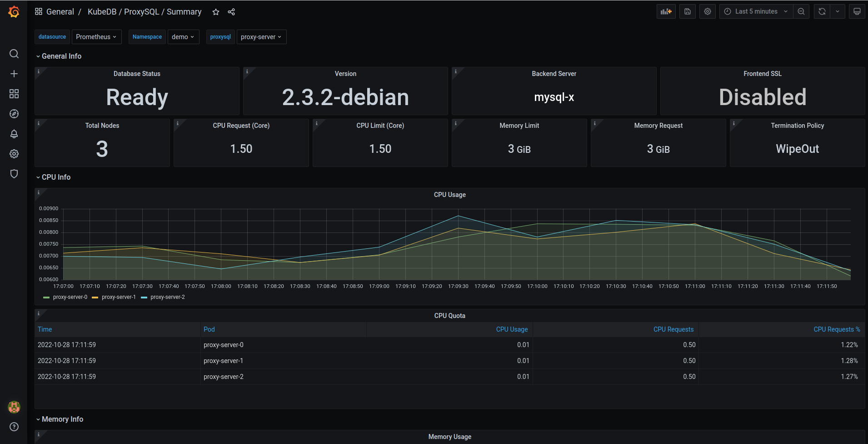Click the Create plus icon in sidebar
Viewport: 868px width, 444px height.
[14, 74]
